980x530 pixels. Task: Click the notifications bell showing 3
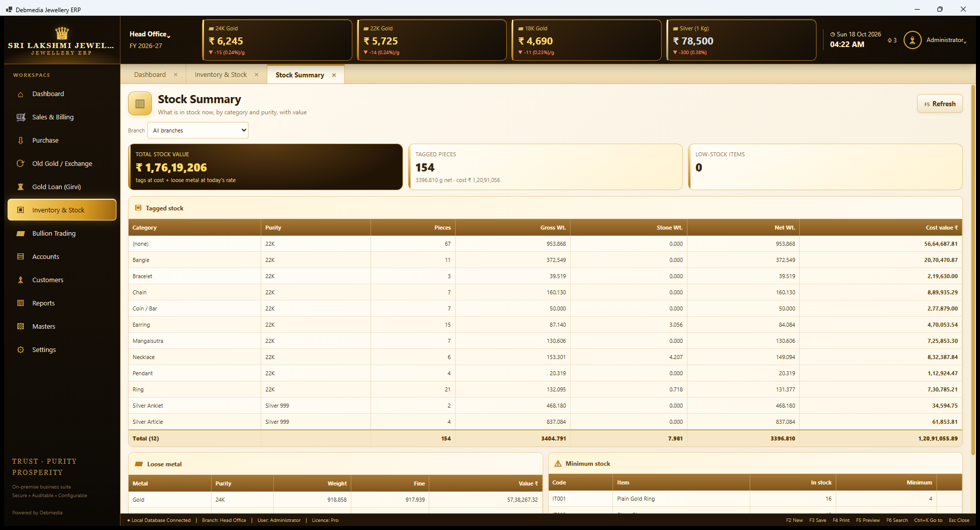[892, 40]
